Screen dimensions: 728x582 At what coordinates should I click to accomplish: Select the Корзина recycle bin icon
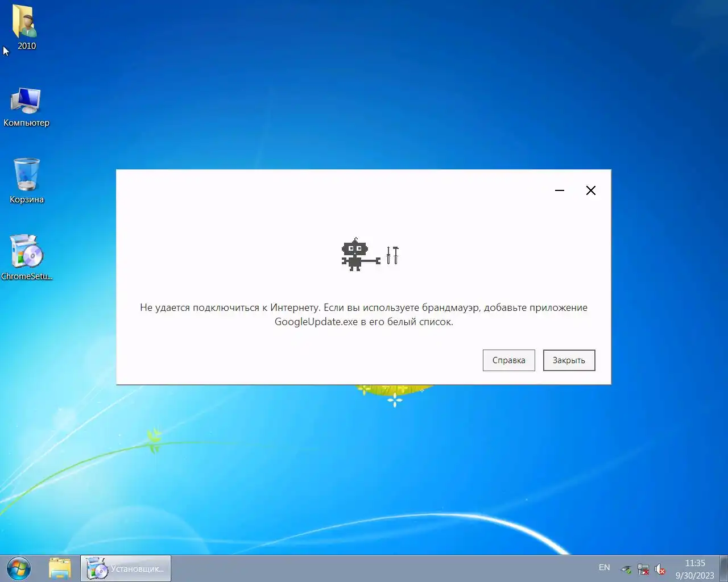26,181
